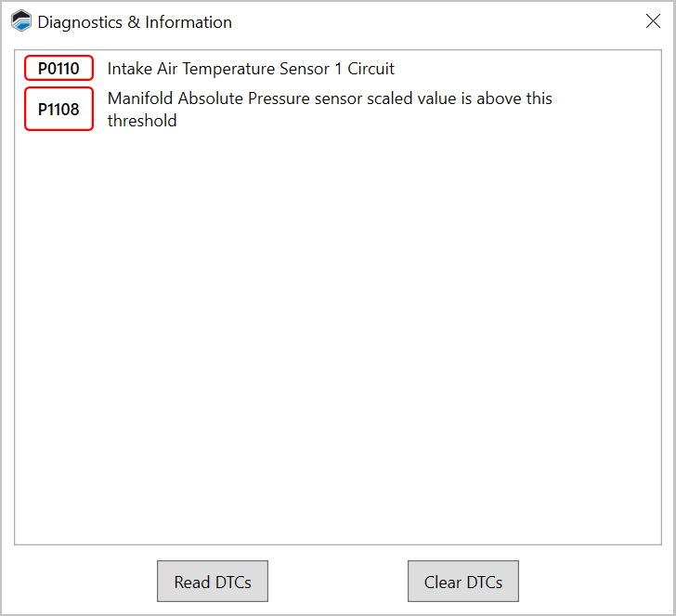
Task: Click the blank space between the two DTC buttons
Action: (337, 582)
